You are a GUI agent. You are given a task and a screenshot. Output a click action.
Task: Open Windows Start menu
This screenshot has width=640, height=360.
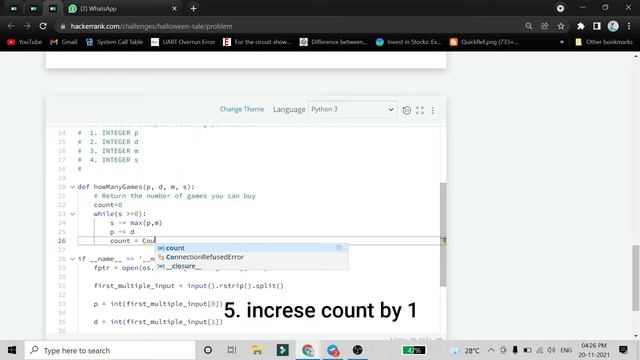point(12,350)
